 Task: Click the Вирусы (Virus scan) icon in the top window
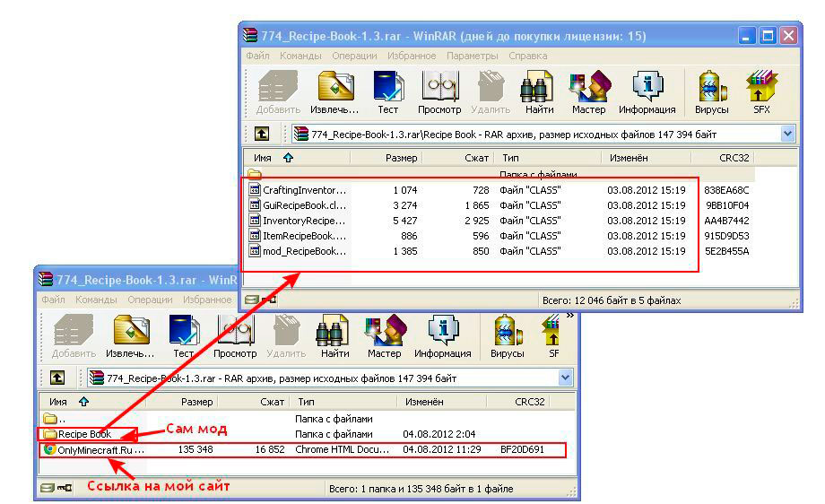[x=711, y=92]
